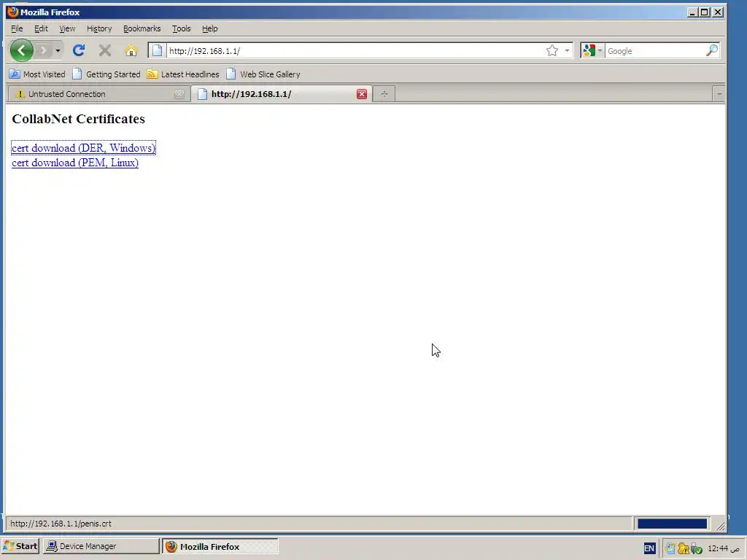The height and width of the screenshot is (560, 747).
Task: Open the Google search engine selector
Action: 592,50
